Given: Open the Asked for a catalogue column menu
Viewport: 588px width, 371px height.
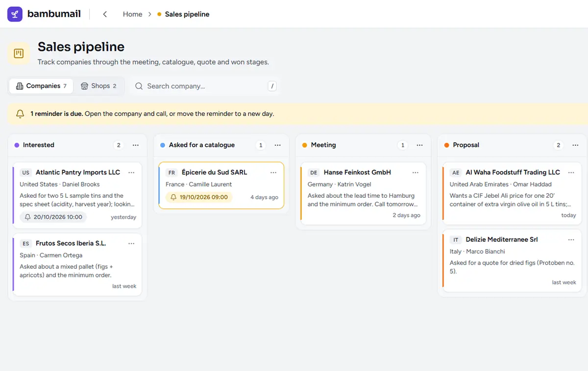Looking at the screenshot, I should coord(277,145).
